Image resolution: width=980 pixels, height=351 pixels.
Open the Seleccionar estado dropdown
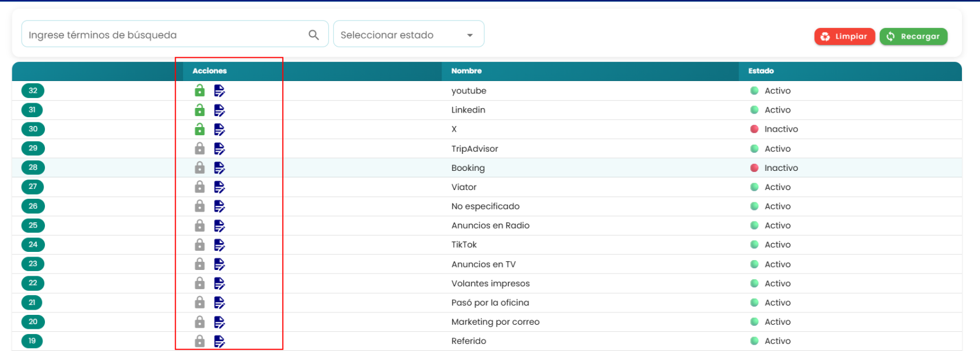(x=408, y=34)
